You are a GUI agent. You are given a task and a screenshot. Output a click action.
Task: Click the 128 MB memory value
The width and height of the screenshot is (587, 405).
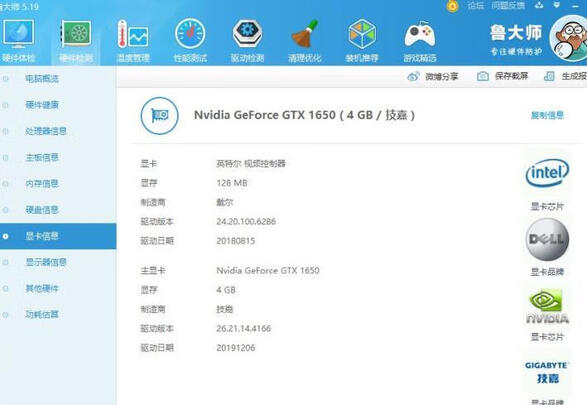click(x=232, y=183)
